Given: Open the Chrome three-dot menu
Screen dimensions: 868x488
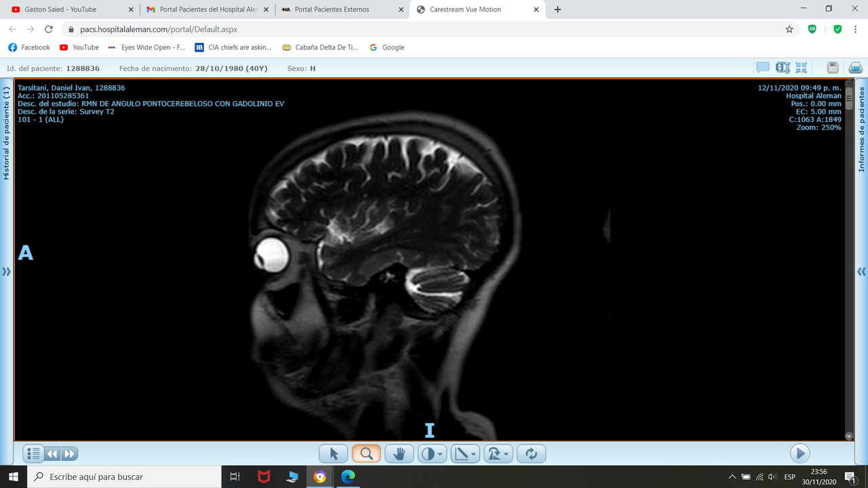Looking at the screenshot, I should coord(856,29).
